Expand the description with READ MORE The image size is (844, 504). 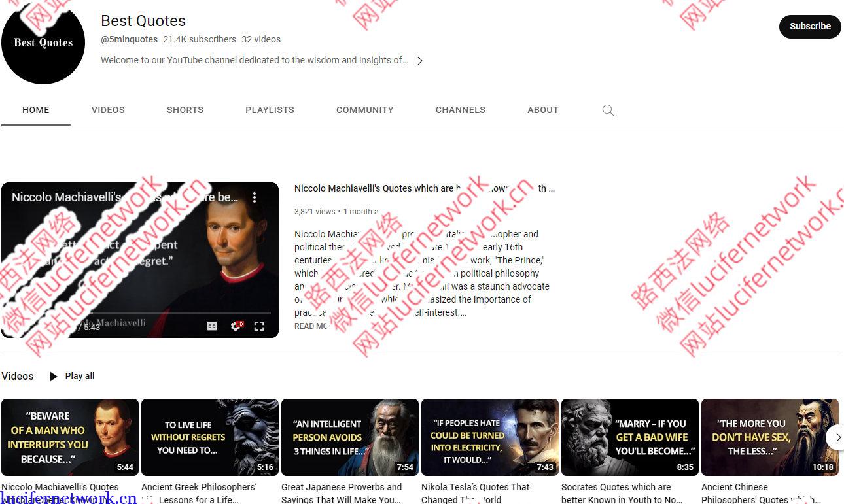tap(311, 326)
